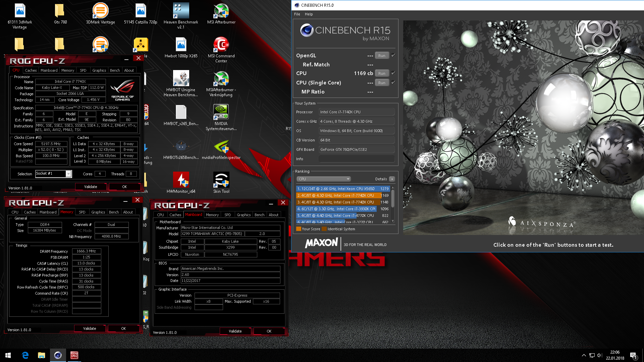Launch Heaven Benchmark v2.1
The height and width of the screenshot is (362, 644).
pyautogui.click(x=181, y=16)
